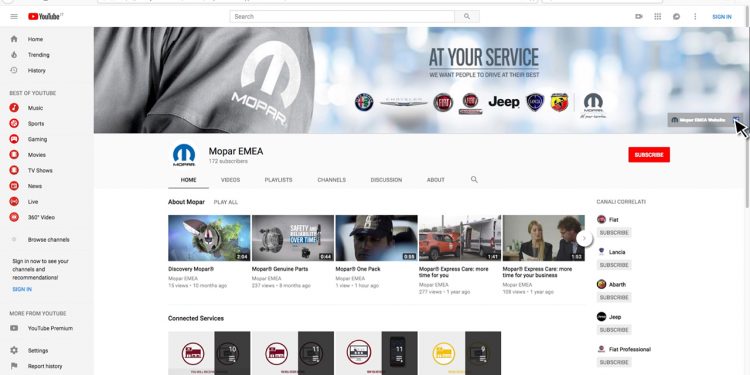Open the 1:41 Express Care video thumbnail
This screenshot has width=750, height=375.
pos(460,238)
